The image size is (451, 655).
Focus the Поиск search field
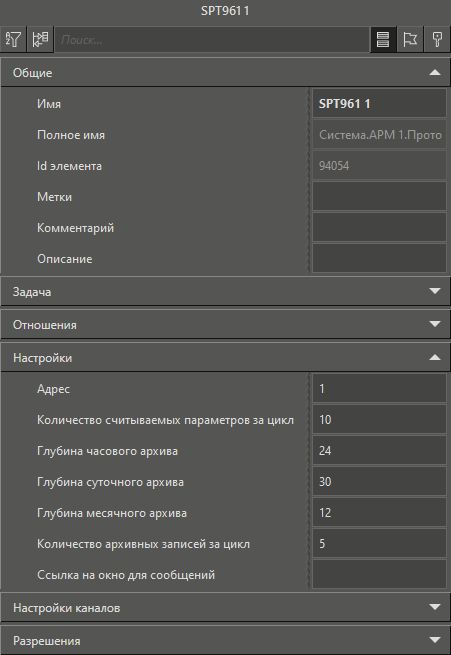[212, 40]
